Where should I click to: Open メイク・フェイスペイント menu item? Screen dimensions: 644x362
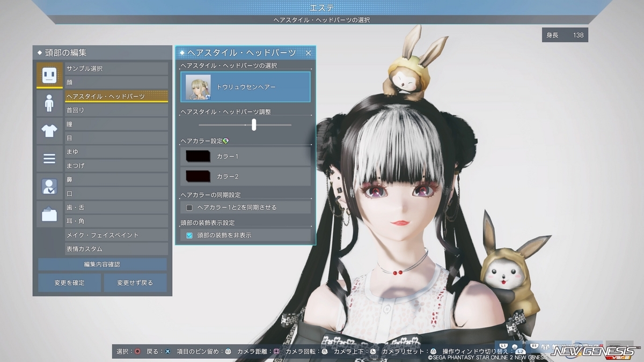116,235
